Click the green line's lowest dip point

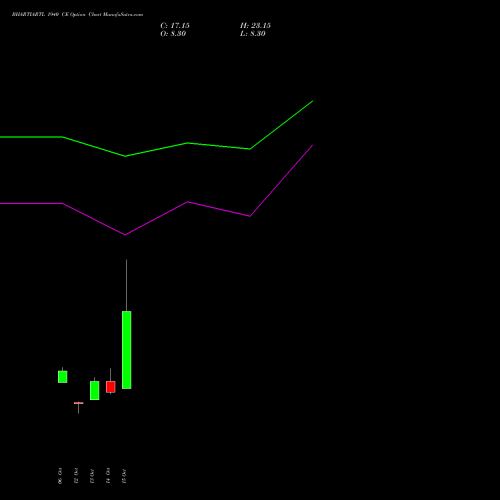coord(125,156)
